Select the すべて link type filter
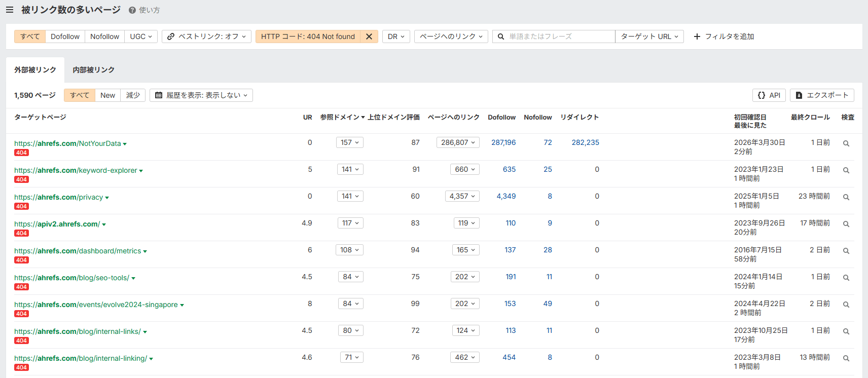This screenshot has height=378, width=868. pyautogui.click(x=30, y=36)
